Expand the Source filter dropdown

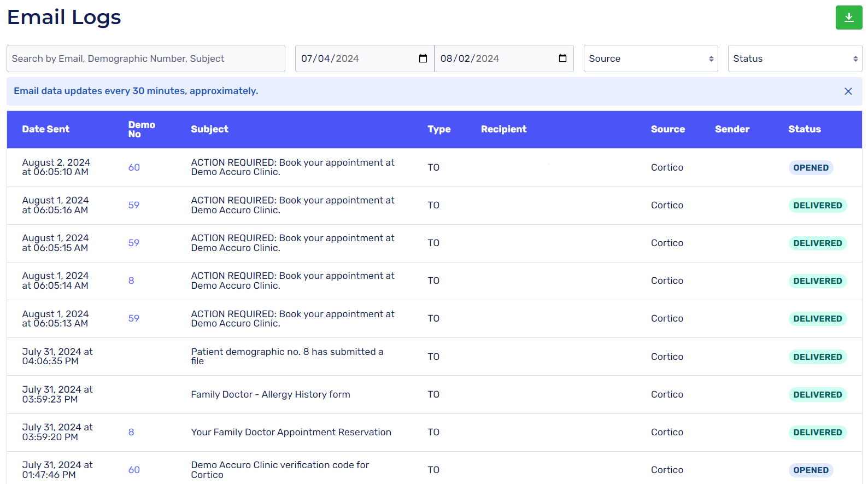(x=650, y=59)
